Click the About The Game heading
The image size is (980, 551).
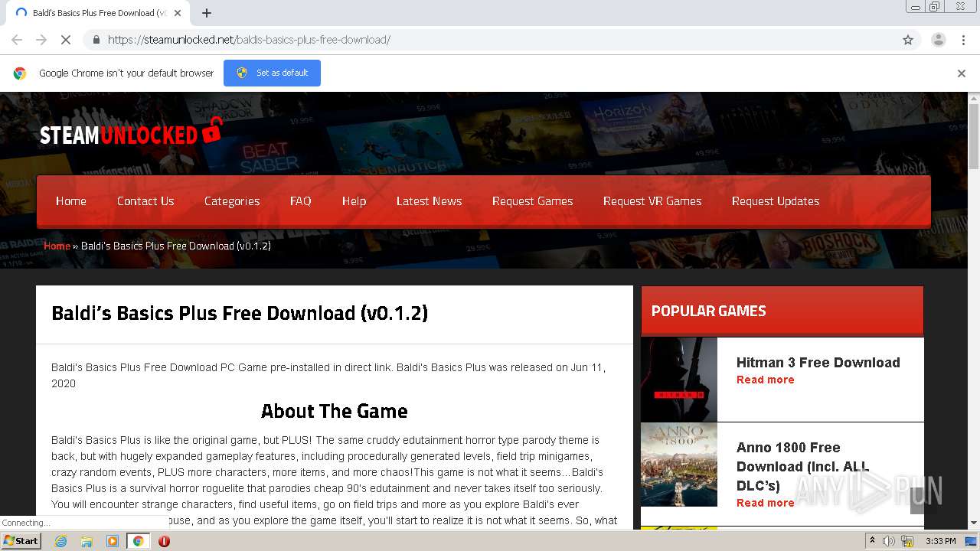point(335,411)
